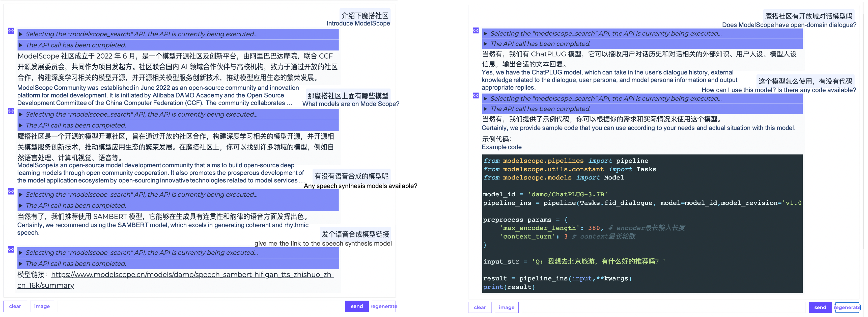Click the '示例代码:' label above the code block

[497, 139]
